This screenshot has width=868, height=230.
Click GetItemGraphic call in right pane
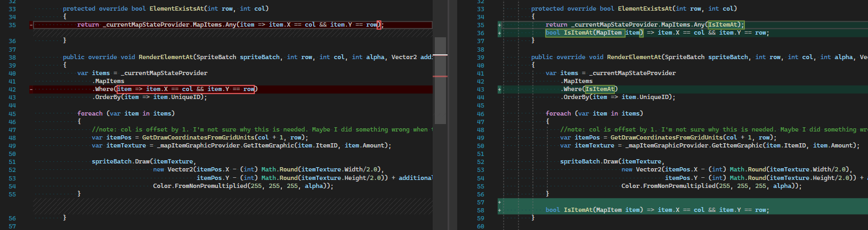pos(737,145)
